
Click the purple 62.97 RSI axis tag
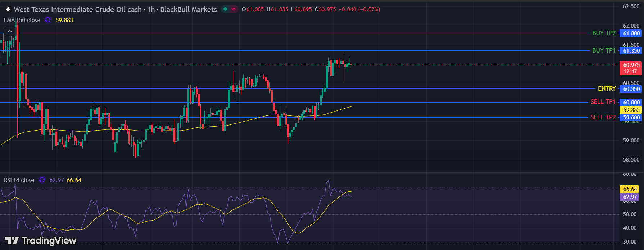(630, 197)
